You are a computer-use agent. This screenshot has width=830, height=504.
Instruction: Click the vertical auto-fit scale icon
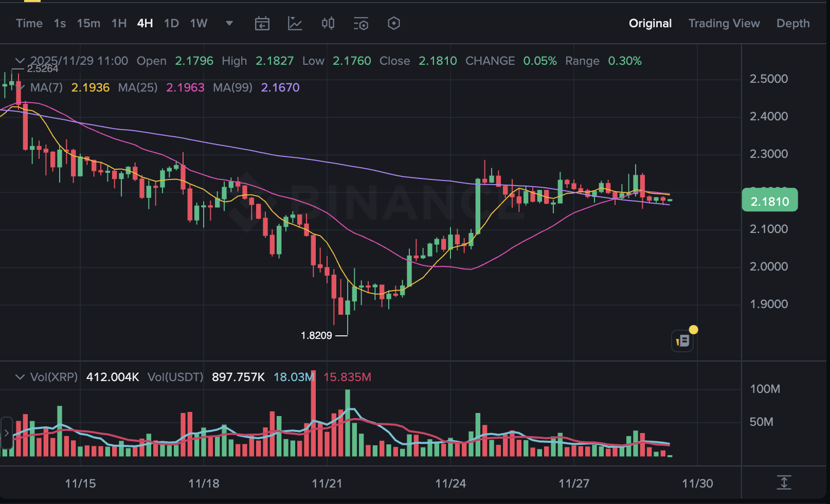[x=784, y=482]
